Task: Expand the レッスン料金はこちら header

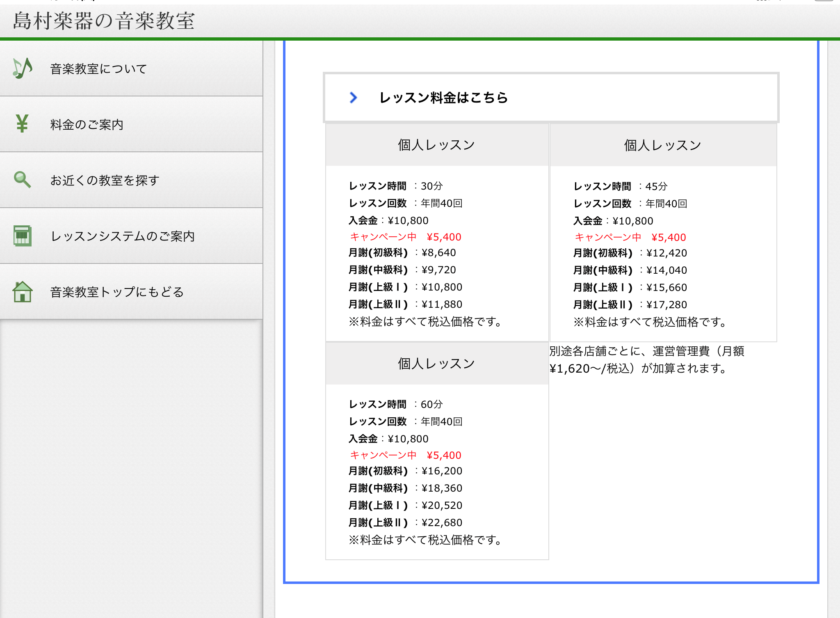Action: (443, 98)
